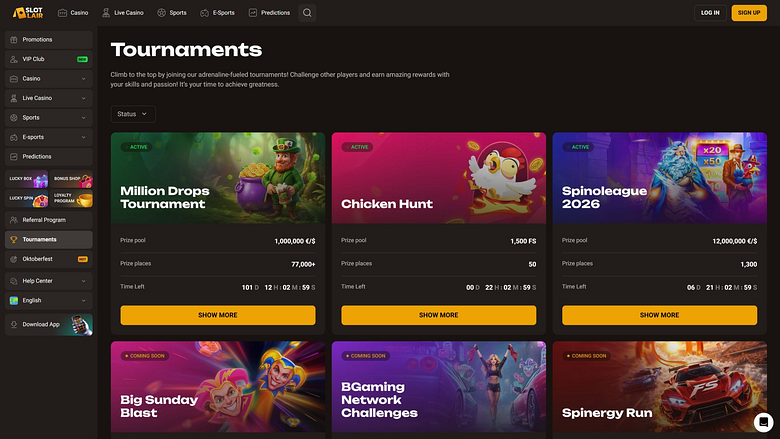Screen dimensions: 780x439
Task: Select Referral Program in the sidebar
Action: [x=49, y=220]
